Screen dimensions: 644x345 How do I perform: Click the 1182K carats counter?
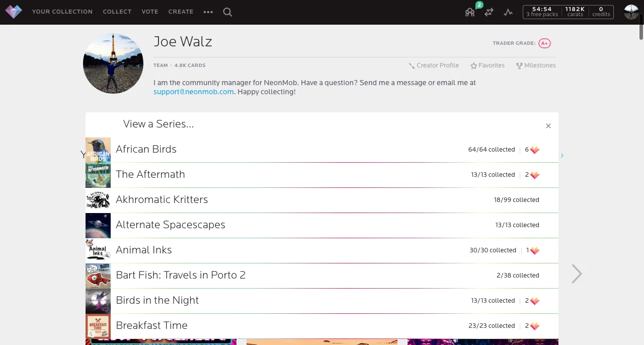point(575,12)
